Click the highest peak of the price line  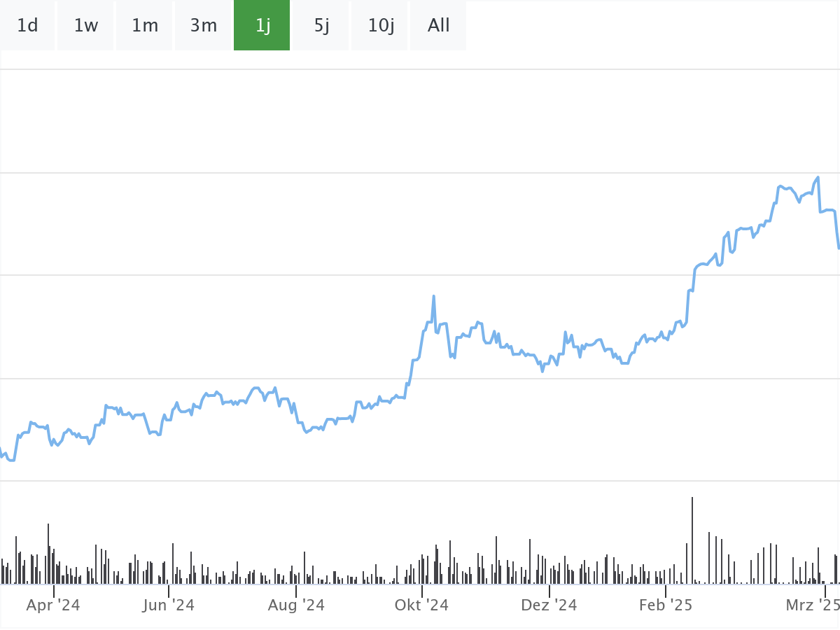pos(818,177)
